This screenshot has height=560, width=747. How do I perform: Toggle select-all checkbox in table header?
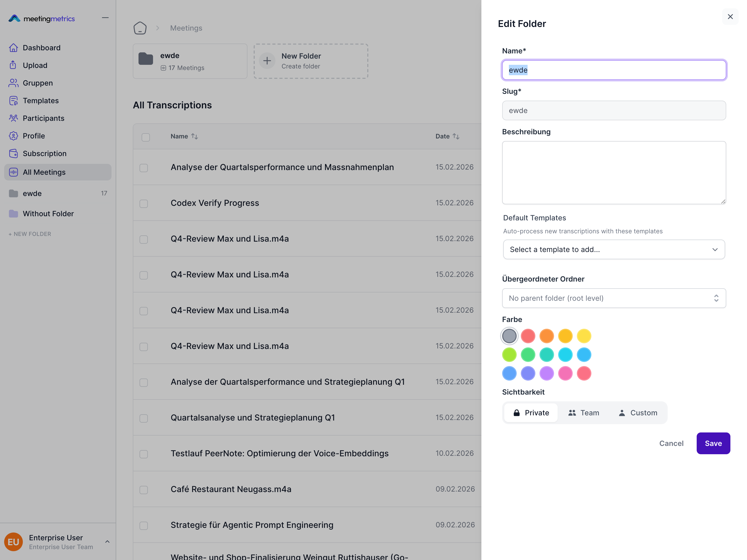(146, 137)
